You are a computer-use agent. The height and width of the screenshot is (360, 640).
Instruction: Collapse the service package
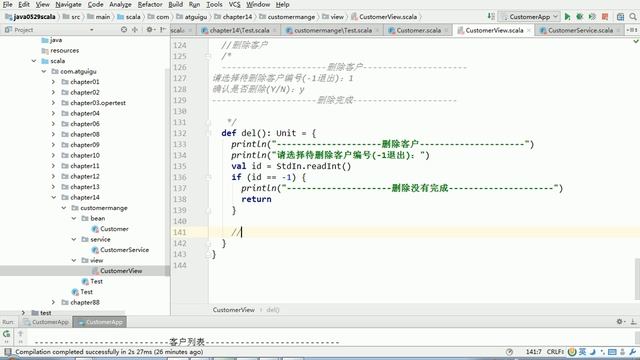click(x=74, y=239)
